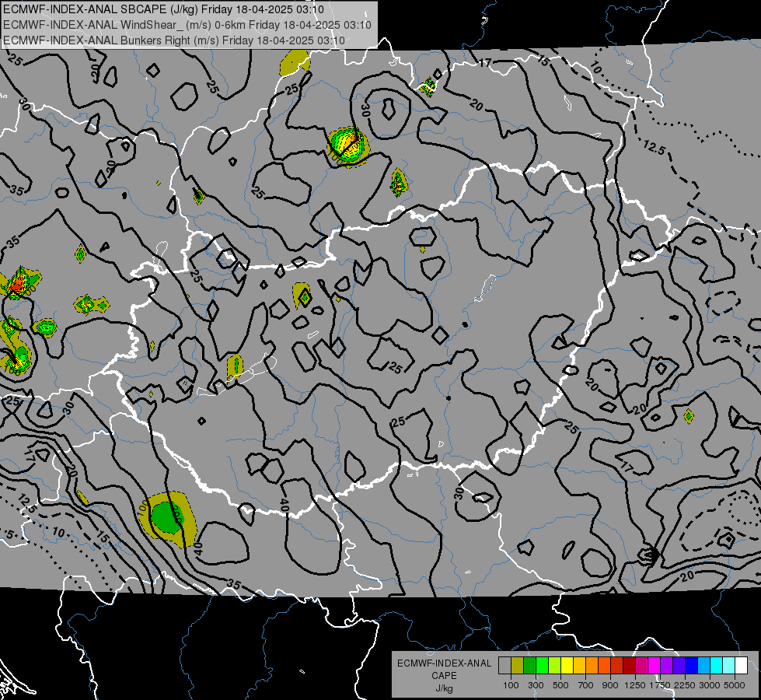This screenshot has height=700, width=761.
Task: Click the 5000 legend tick label
Action: (x=735, y=685)
